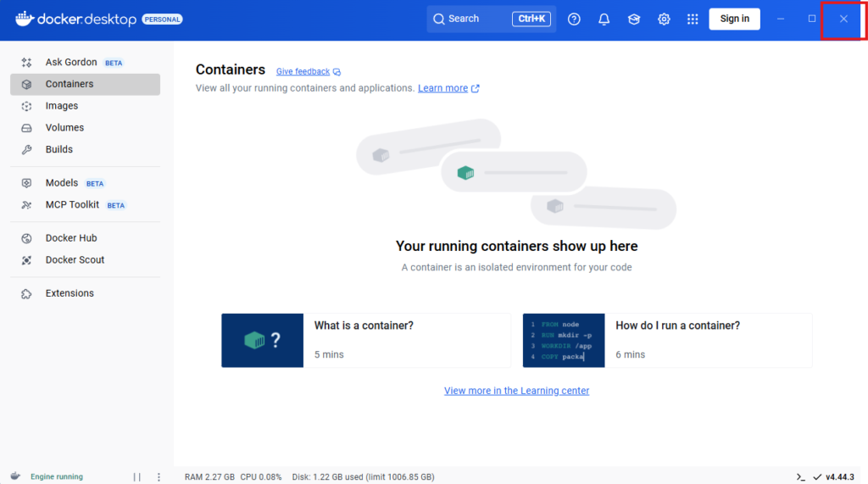The width and height of the screenshot is (868, 484).
Task: Open the help question mark icon
Action: coord(574,19)
